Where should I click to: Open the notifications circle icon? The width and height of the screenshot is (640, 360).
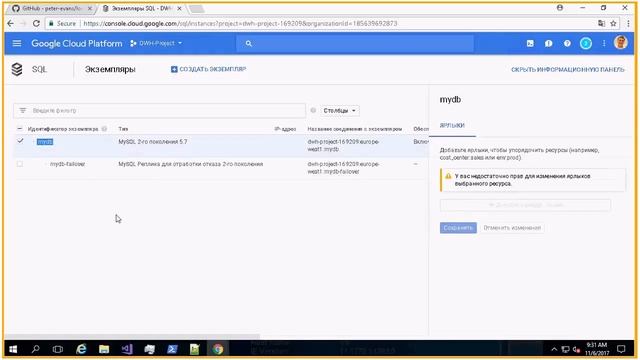click(586, 43)
